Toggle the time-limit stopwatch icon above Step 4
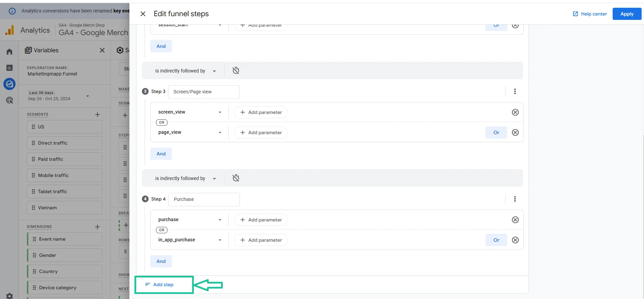 (x=236, y=178)
